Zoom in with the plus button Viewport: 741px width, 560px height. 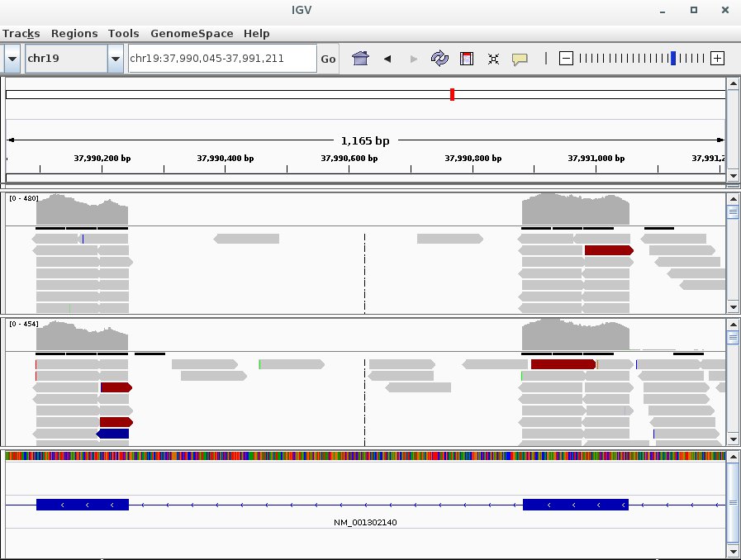tap(717, 59)
